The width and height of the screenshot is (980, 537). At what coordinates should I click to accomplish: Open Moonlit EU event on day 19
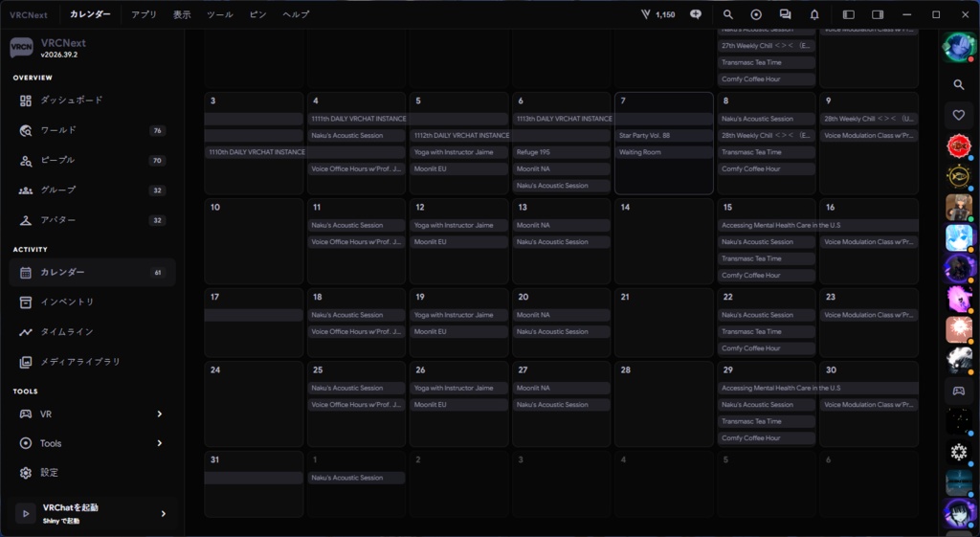coord(458,332)
